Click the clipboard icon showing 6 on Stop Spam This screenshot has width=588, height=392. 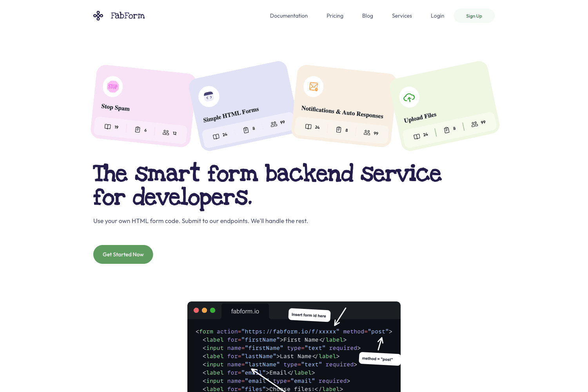pyautogui.click(x=138, y=129)
